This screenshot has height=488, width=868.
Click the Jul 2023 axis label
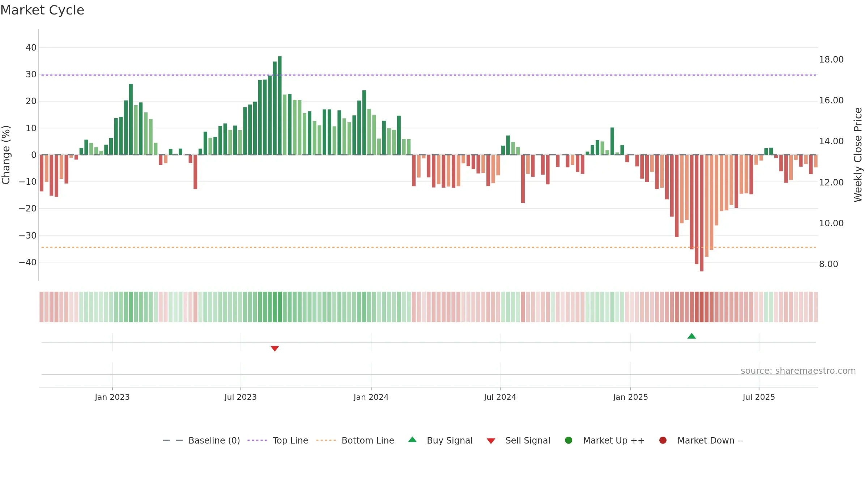(x=241, y=397)
